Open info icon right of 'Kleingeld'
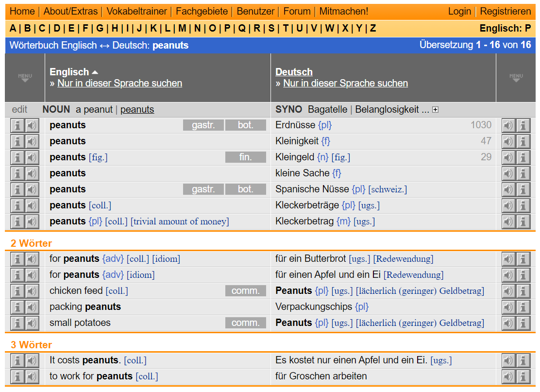The height and width of the screenshot is (392, 540). (x=523, y=157)
